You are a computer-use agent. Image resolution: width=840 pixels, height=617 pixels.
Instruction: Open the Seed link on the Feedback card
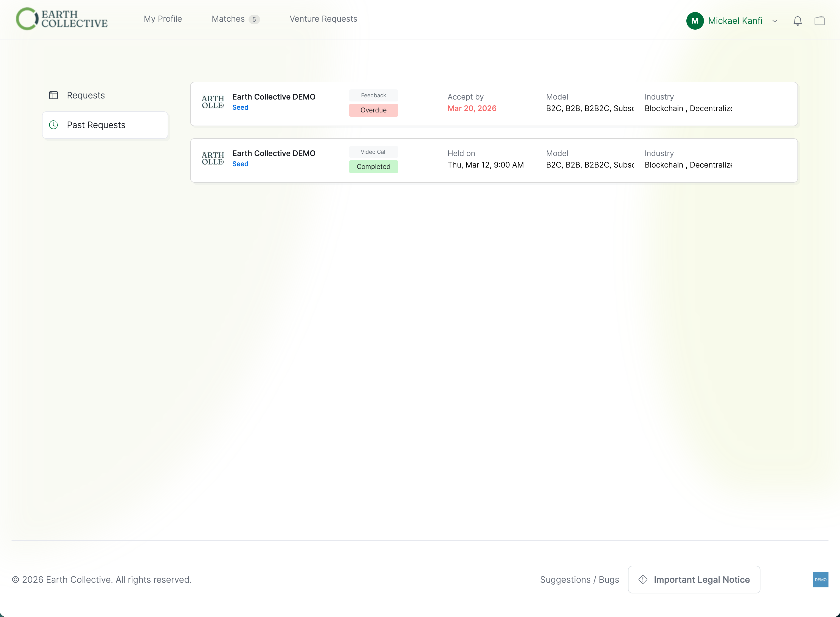[x=240, y=107]
